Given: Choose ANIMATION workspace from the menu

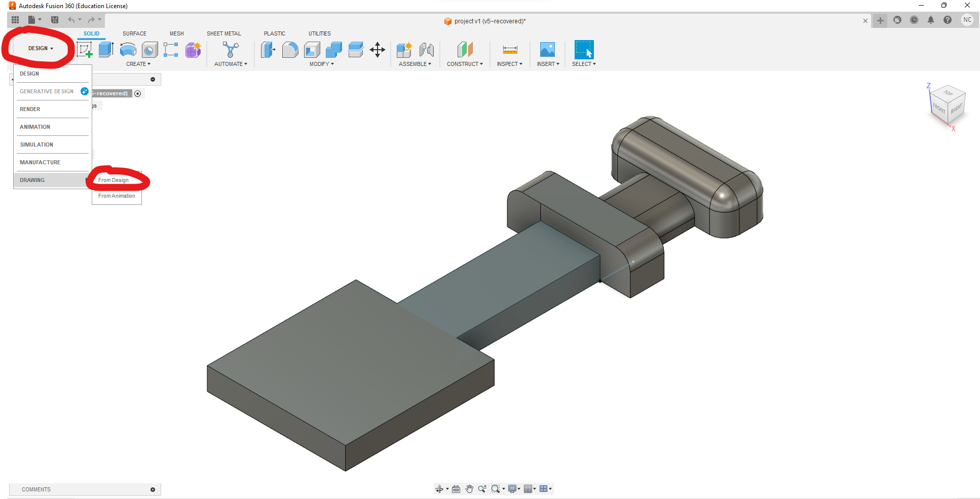Looking at the screenshot, I should pos(52,127).
